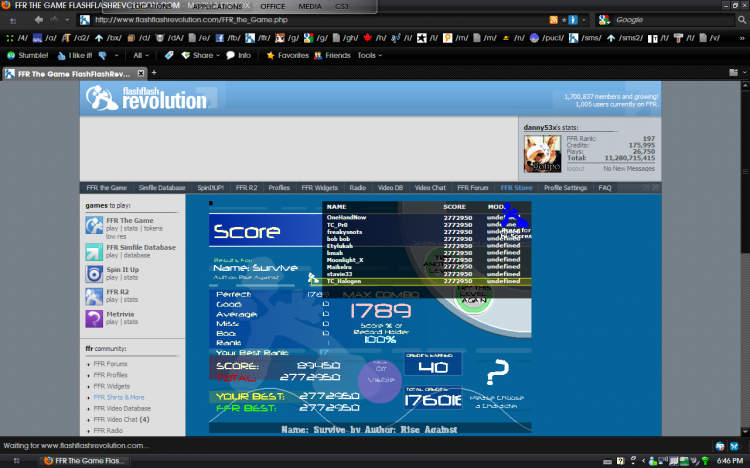Open the FFR the Game nav tab
The width and height of the screenshot is (750, 468).
(107, 188)
